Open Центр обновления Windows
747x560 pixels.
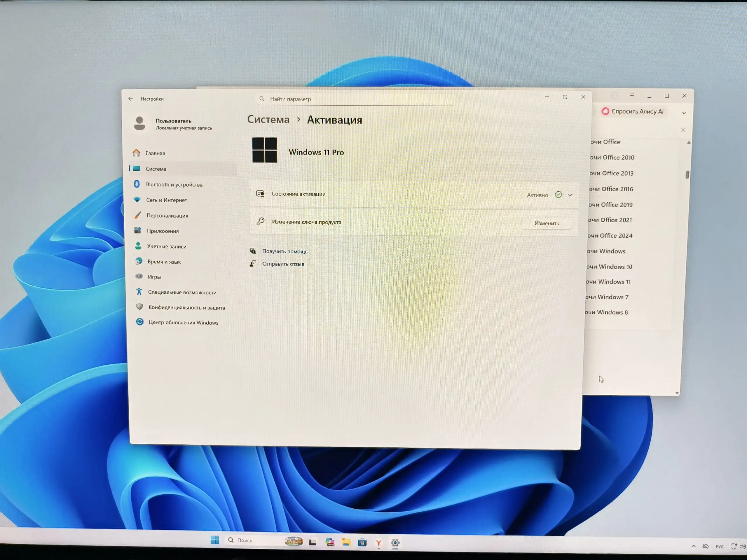click(184, 322)
